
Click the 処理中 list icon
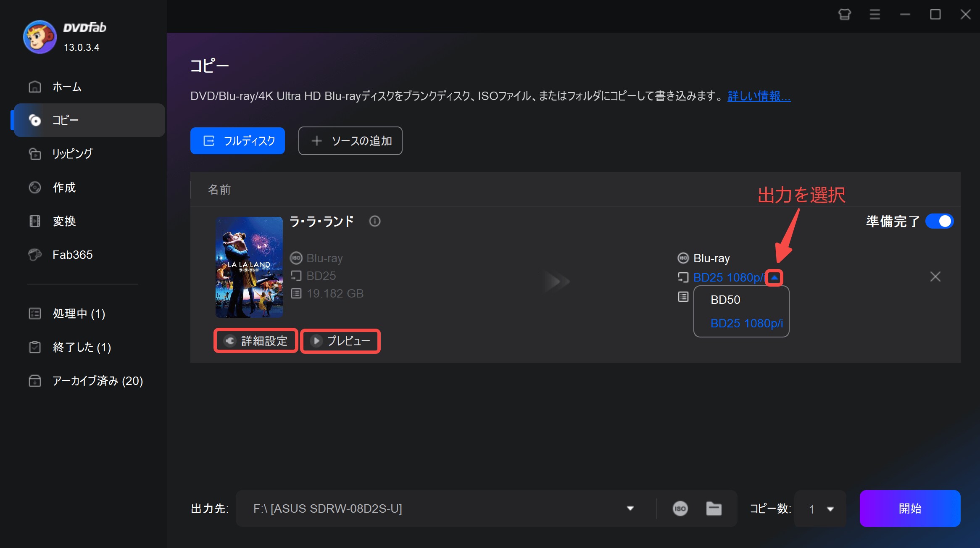coord(35,314)
